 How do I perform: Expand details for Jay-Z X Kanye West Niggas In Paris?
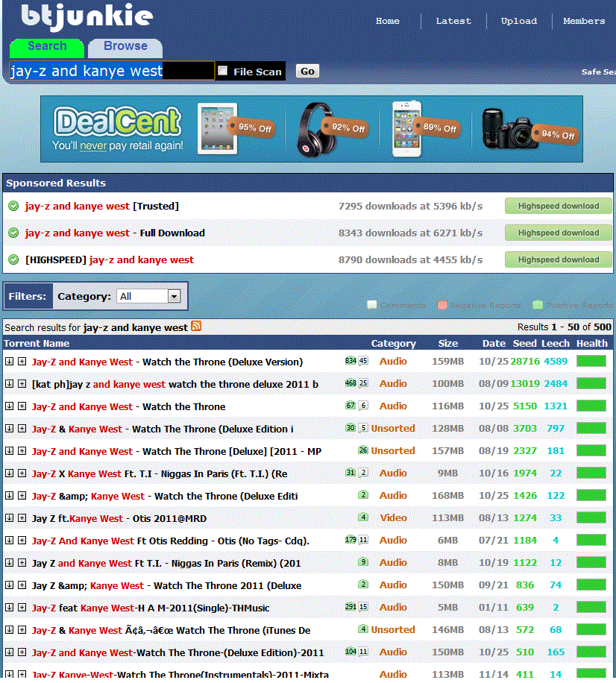tap(22, 473)
